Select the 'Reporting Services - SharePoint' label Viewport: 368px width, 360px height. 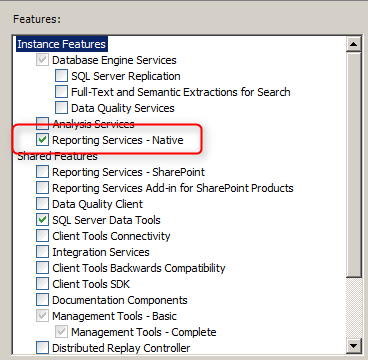pos(128,172)
